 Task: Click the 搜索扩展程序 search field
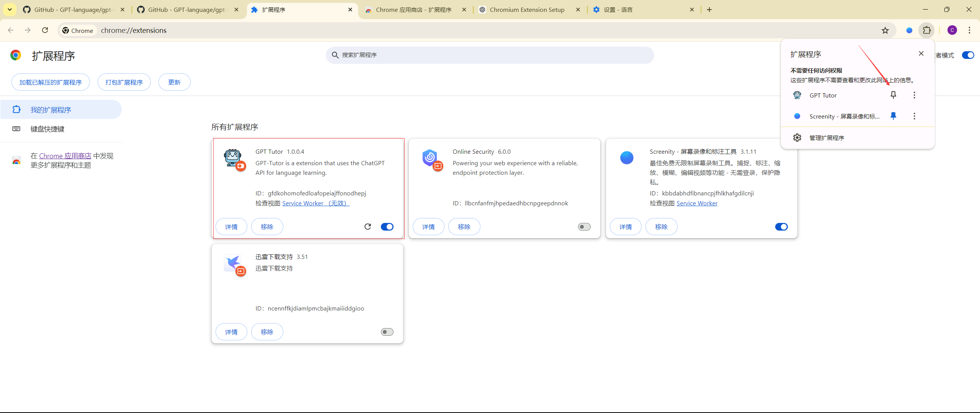coord(490,55)
